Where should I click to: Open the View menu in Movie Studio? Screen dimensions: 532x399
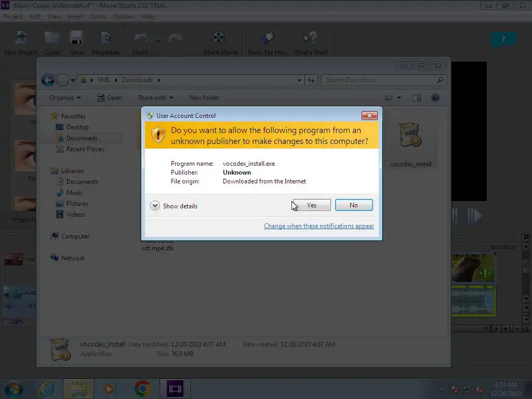54,17
